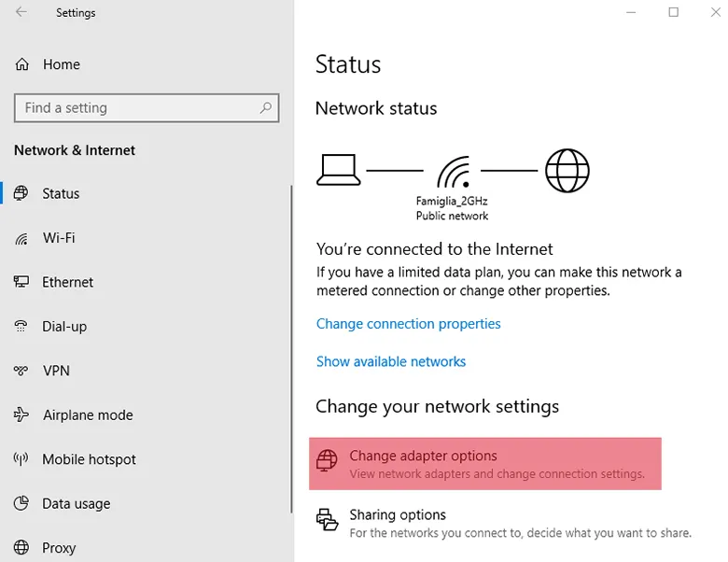Click the Ethernet monitor icon
The image size is (728, 562).
[21, 282]
